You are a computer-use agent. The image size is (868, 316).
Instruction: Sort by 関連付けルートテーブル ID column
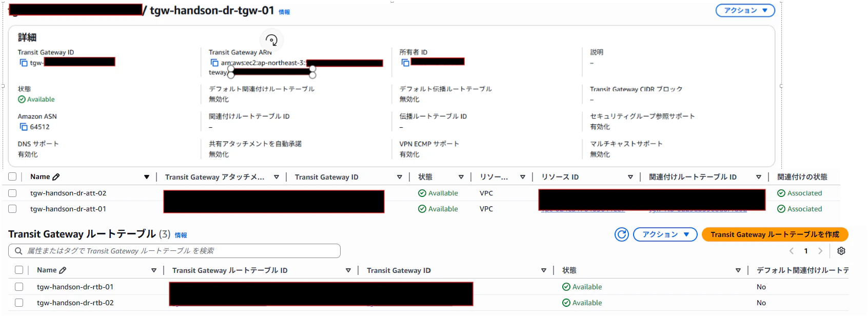pos(759,177)
